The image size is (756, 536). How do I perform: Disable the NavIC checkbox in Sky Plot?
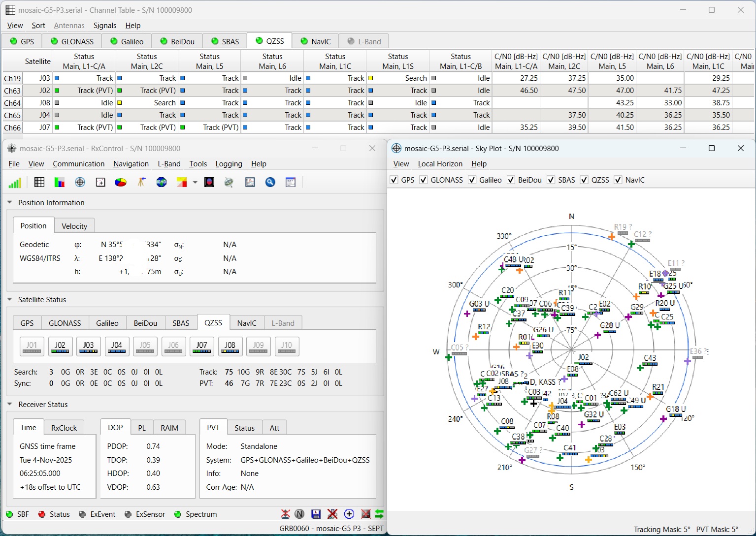(618, 180)
